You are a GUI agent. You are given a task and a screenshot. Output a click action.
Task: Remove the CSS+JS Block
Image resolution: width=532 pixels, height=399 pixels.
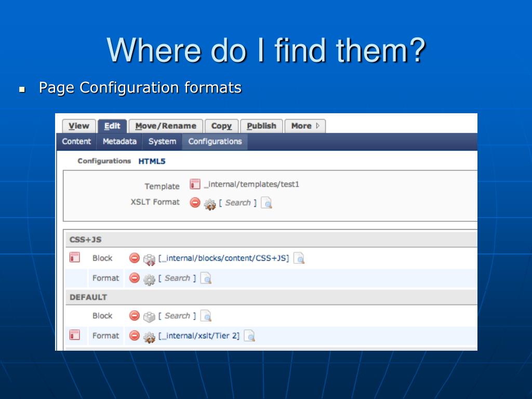135,258
